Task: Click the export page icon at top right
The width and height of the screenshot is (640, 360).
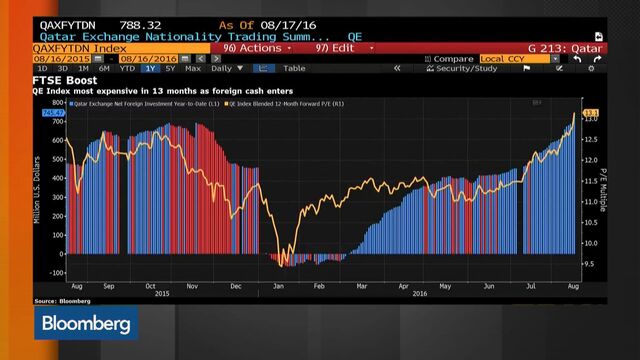Action: 598,37
